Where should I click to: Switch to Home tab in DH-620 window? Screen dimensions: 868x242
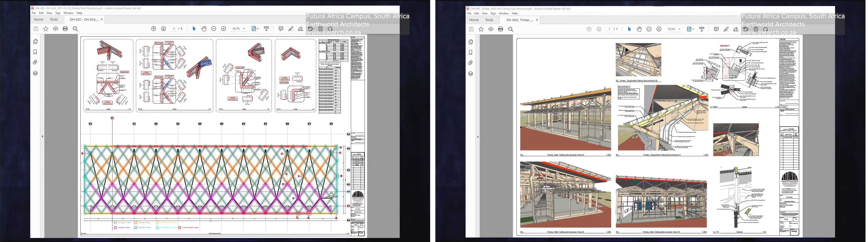click(38, 19)
